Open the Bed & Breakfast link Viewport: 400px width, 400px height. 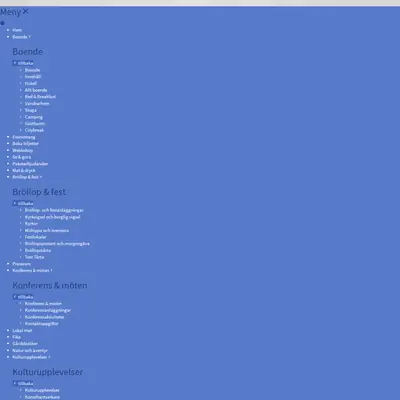tap(40, 97)
